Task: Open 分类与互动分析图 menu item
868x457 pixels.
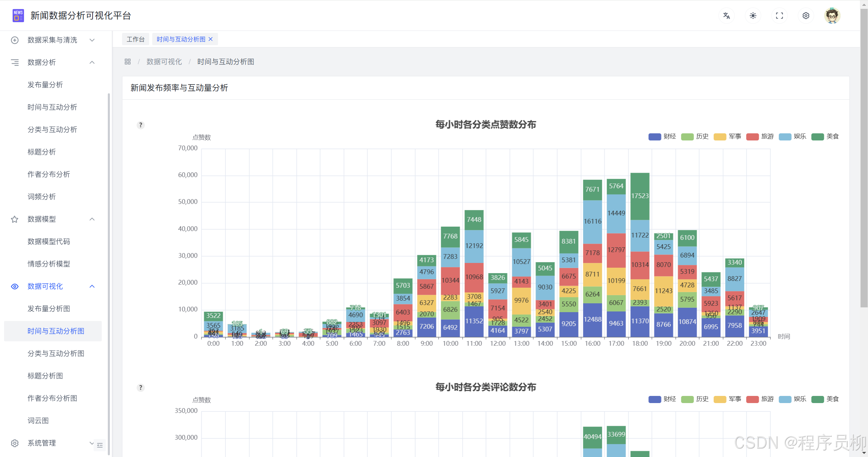Action: (53, 354)
